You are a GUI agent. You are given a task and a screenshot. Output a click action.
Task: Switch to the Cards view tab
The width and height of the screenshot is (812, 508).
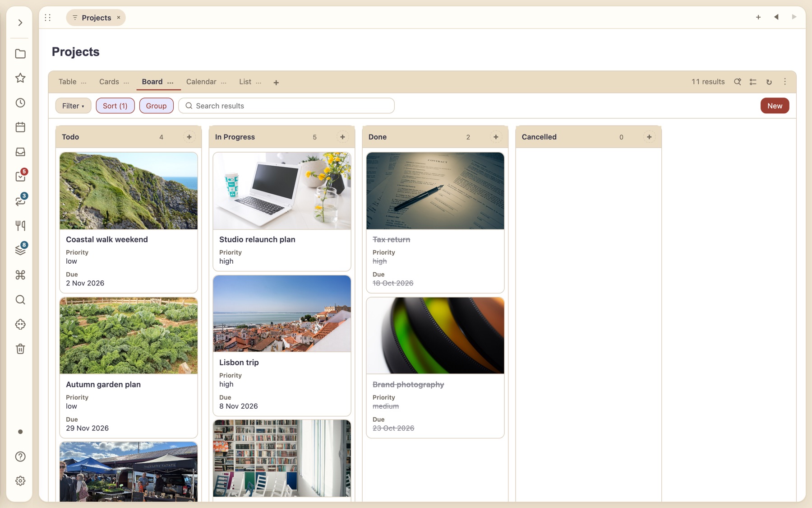click(109, 82)
